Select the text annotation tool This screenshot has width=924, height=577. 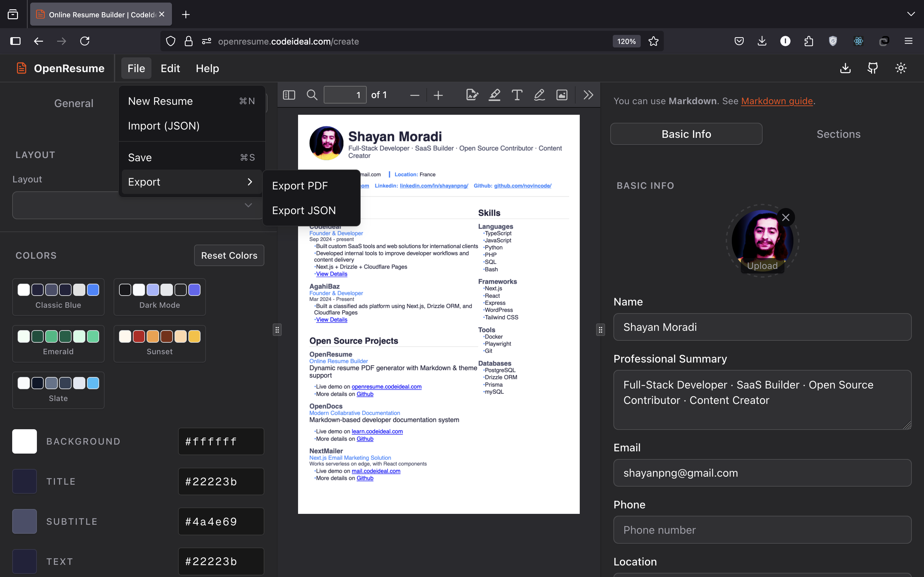[x=517, y=95]
